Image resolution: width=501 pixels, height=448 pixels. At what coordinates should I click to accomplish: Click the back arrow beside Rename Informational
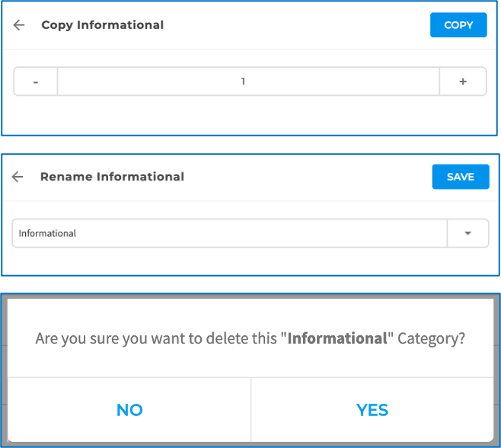click(19, 177)
